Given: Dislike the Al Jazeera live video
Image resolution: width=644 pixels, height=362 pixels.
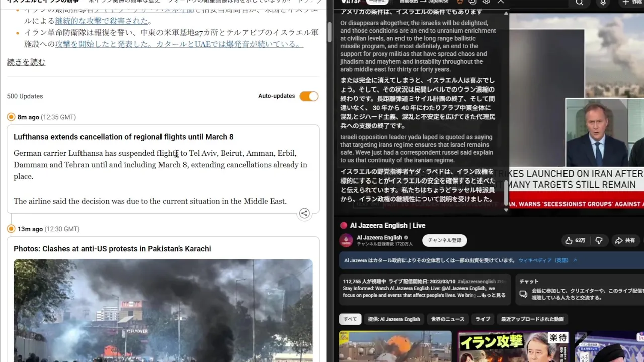Looking at the screenshot, I should coord(599,241).
